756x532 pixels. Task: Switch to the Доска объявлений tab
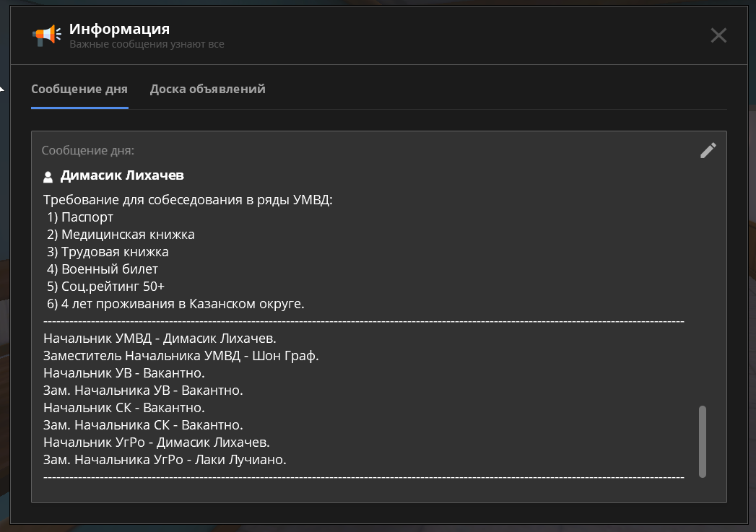click(207, 90)
